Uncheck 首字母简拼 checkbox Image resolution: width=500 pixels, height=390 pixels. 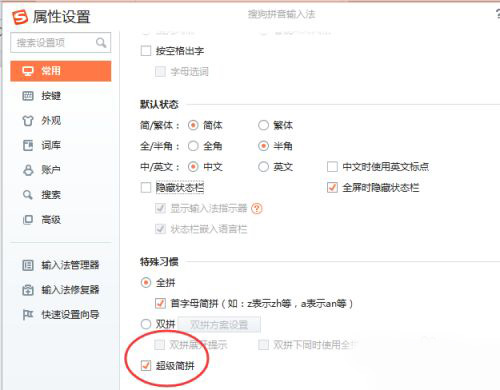tap(160, 303)
